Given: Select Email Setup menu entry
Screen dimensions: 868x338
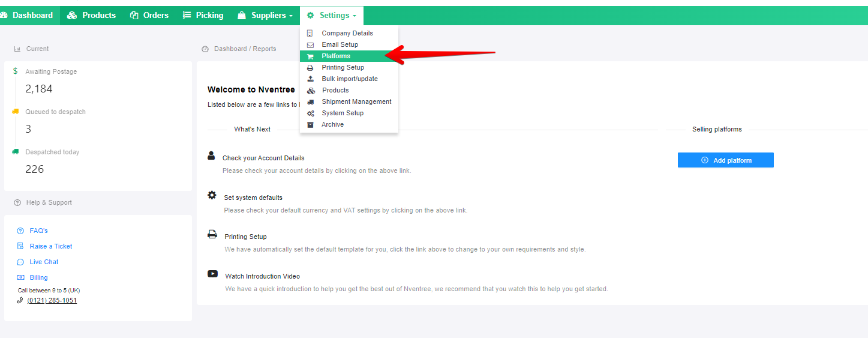Looking at the screenshot, I should tap(349, 44).
